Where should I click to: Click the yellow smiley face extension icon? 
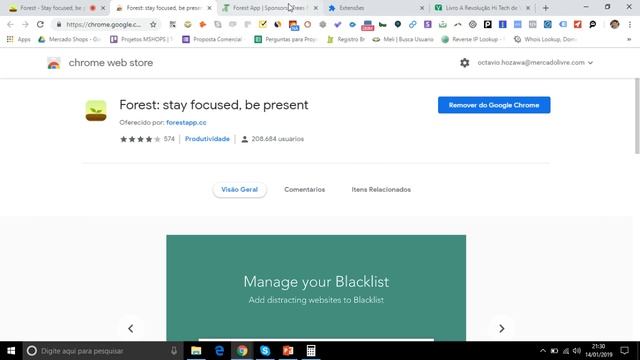[187, 24]
